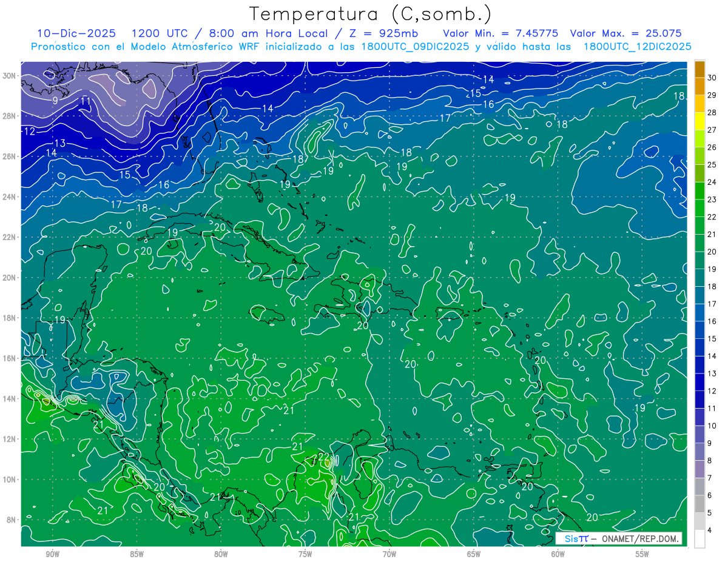This screenshot has height=562, width=728.
Task: Click the longitude axis label 75W
Action: [305, 554]
